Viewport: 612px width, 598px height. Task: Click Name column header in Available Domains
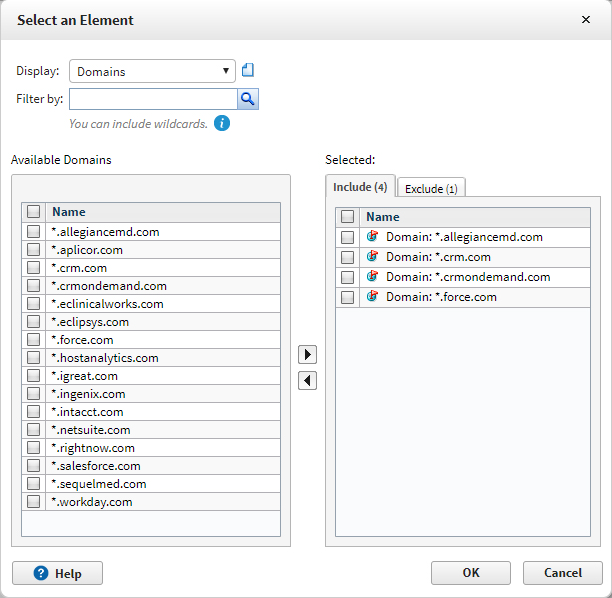coord(163,212)
